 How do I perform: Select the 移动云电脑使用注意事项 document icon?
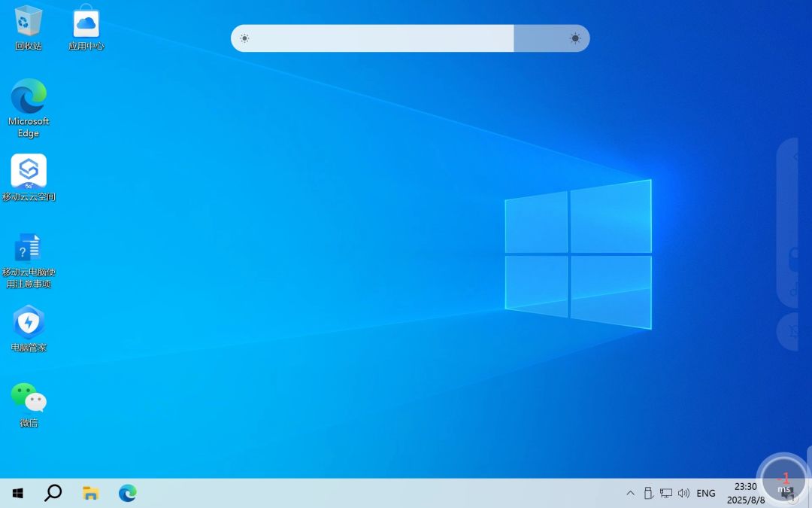coord(29,260)
